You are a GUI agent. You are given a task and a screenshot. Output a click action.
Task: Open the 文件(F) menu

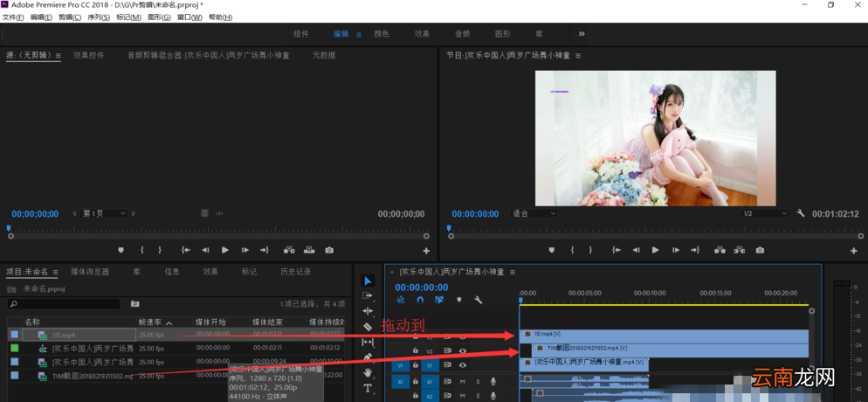(x=13, y=17)
